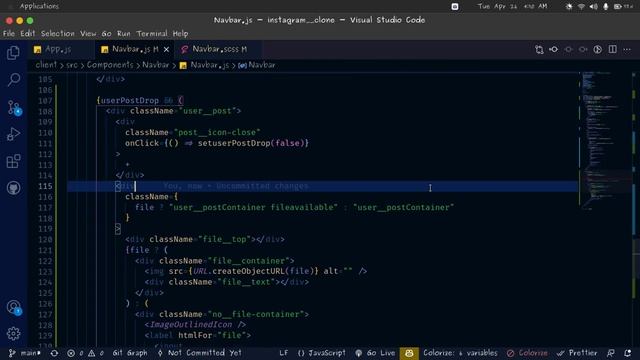Change the JavaScript language mode
The height and width of the screenshot is (360, 640).
click(x=322, y=353)
